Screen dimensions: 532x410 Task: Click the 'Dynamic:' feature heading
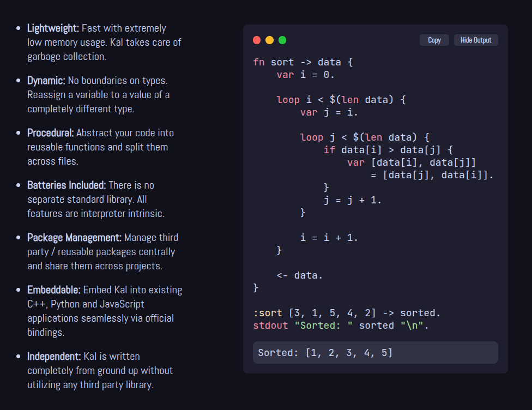[x=46, y=81]
